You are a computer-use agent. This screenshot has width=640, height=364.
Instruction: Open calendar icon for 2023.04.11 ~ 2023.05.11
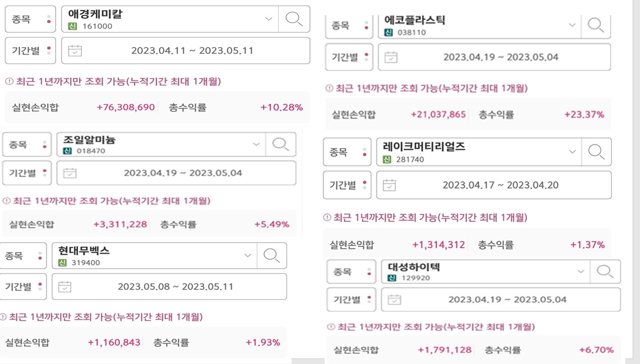click(75, 50)
